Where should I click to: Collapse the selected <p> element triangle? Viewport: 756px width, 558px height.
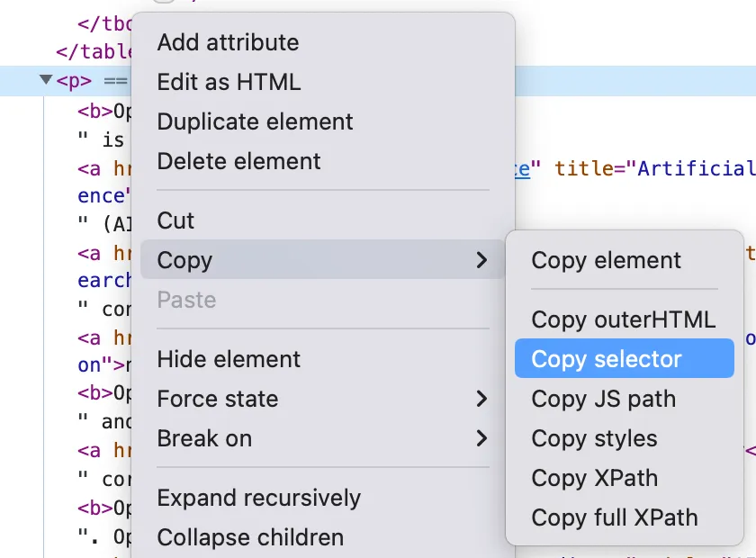tap(46, 81)
